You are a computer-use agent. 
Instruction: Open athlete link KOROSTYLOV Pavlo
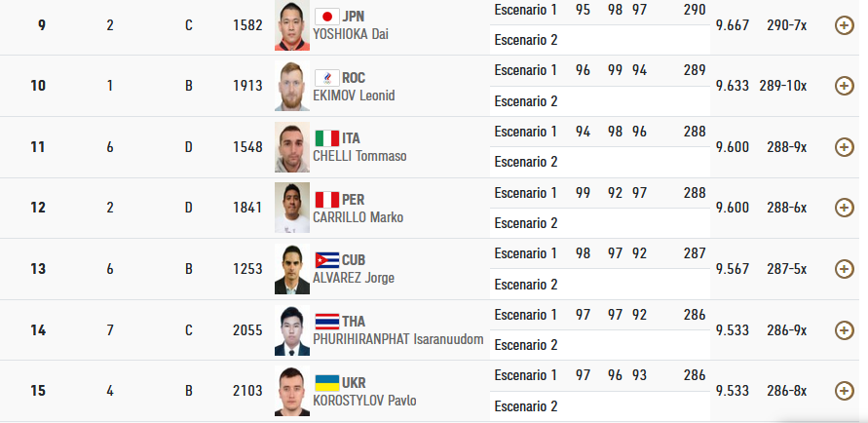click(x=364, y=401)
